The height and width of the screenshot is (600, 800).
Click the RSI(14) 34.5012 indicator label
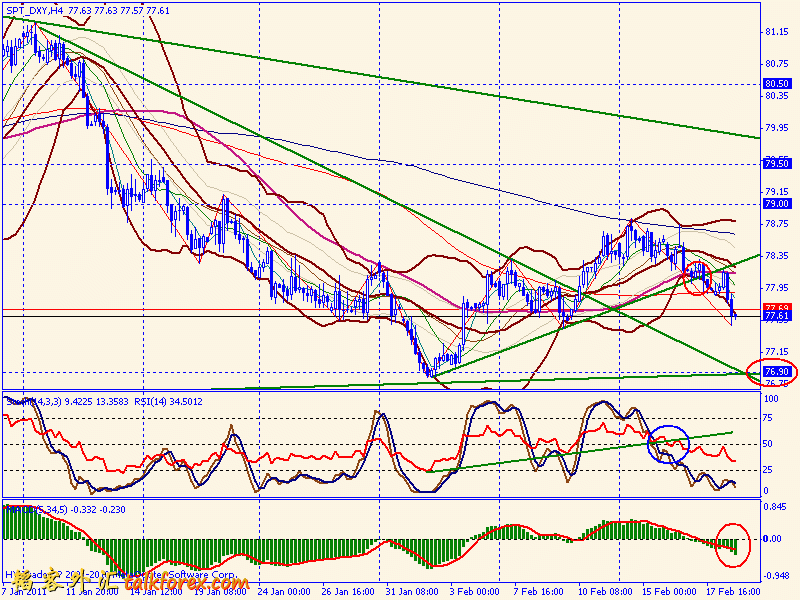click(x=168, y=402)
